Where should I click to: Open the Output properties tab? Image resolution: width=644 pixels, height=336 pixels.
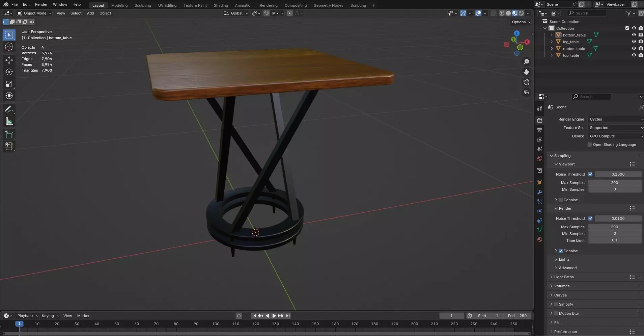click(x=540, y=130)
